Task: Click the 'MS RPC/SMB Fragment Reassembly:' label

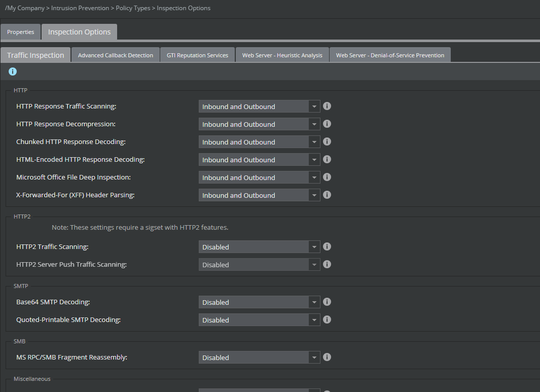Action: pos(71,357)
